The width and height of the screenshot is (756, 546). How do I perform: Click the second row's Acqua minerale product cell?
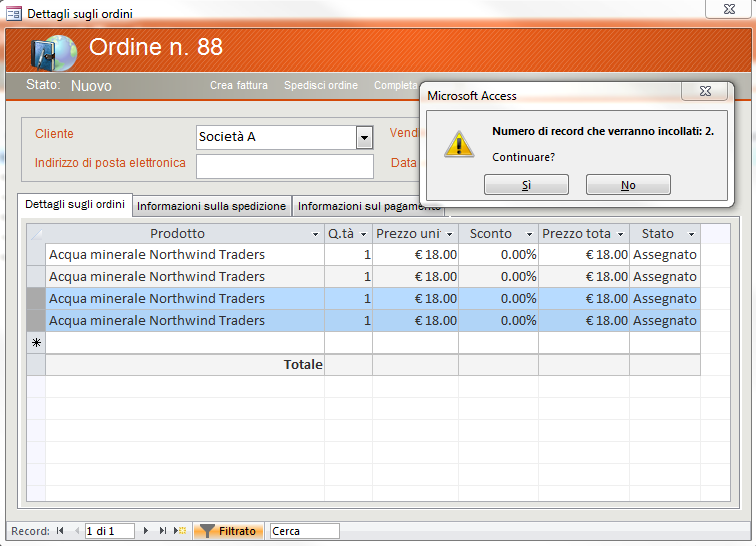[x=185, y=277]
